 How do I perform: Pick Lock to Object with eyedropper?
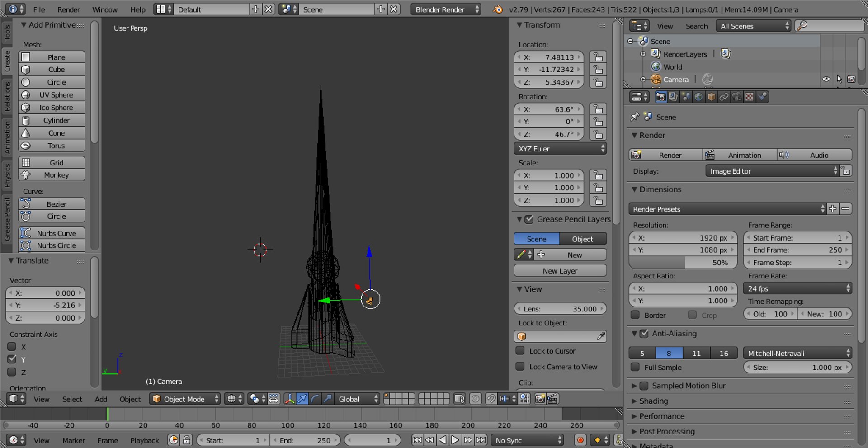(601, 336)
